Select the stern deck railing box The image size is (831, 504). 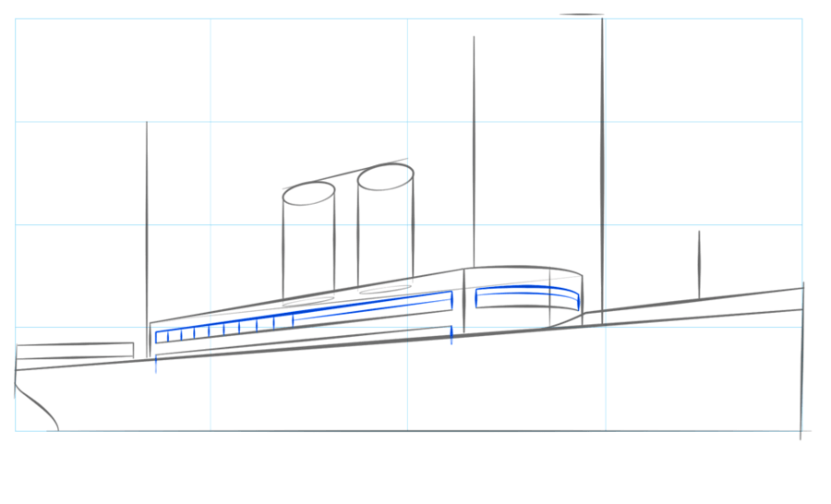tap(74, 351)
